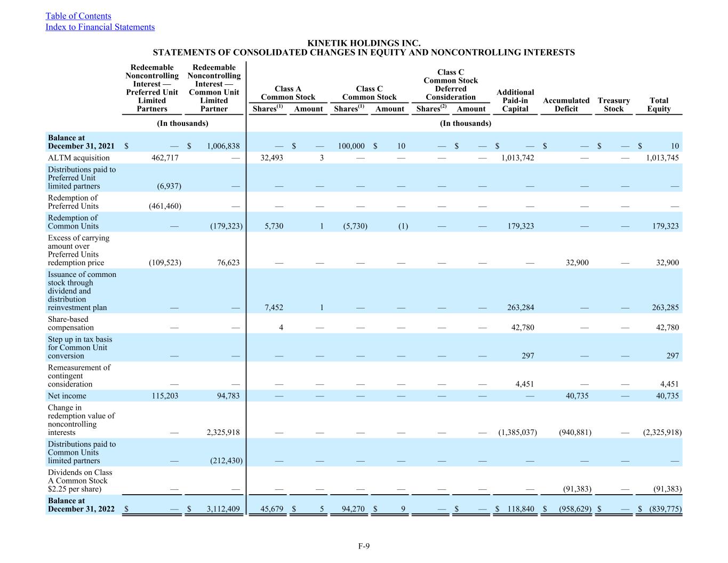
Task: Click the "Additional Paid-in Capital" column header
Action: click(x=515, y=100)
